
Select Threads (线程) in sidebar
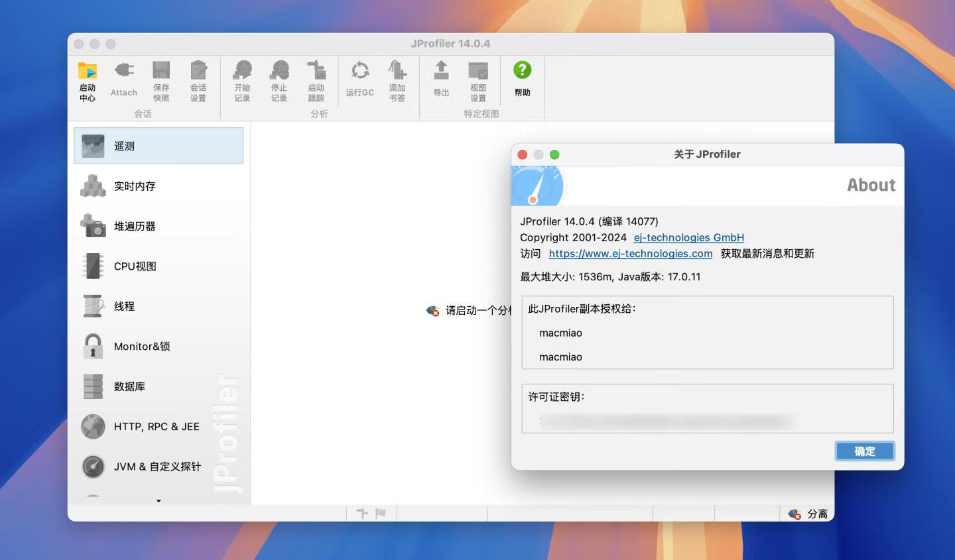[159, 306]
